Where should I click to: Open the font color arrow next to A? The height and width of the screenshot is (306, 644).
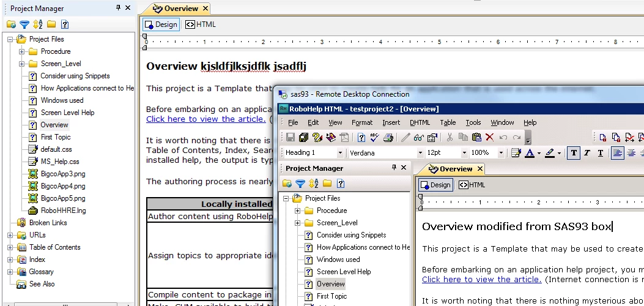click(x=539, y=153)
